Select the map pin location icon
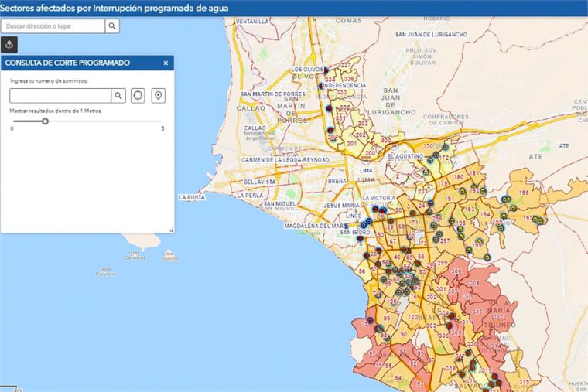The image size is (588, 392). pos(159,96)
